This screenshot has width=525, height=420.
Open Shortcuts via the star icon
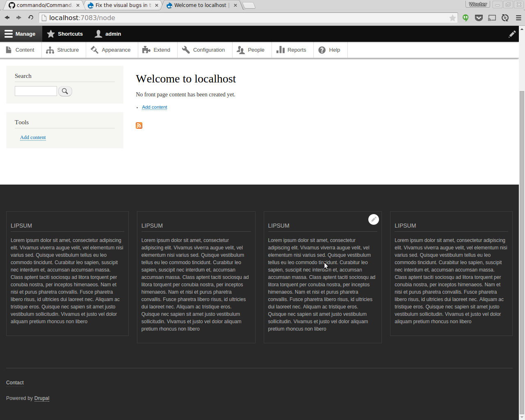pyautogui.click(x=51, y=34)
